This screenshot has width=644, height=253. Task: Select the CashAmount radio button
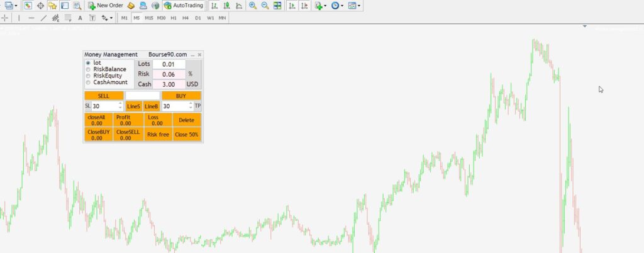pos(88,82)
